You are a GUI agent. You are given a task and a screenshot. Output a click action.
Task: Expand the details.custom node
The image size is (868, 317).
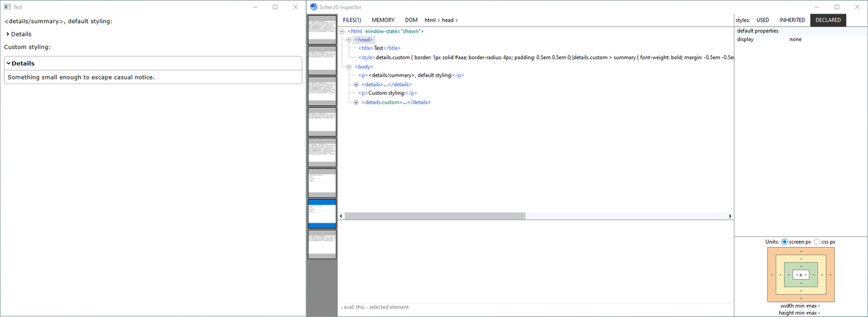pos(355,102)
